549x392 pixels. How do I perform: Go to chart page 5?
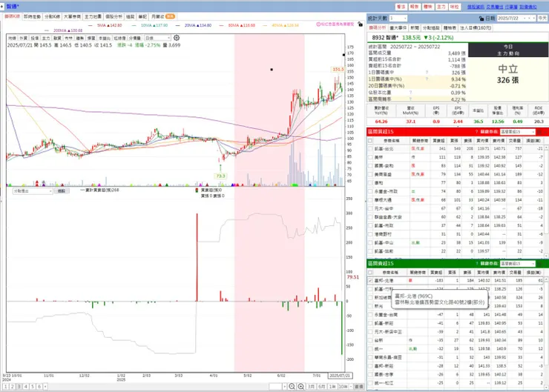(x=32, y=386)
